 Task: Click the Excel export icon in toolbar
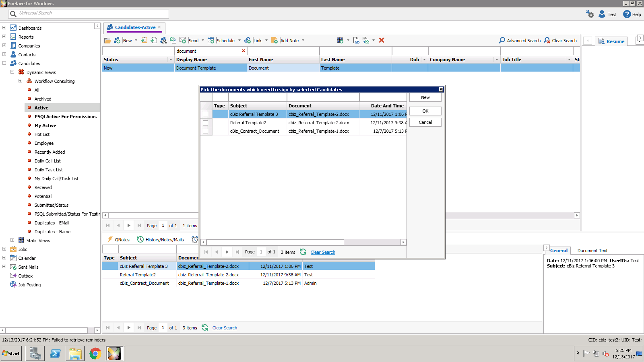(173, 40)
